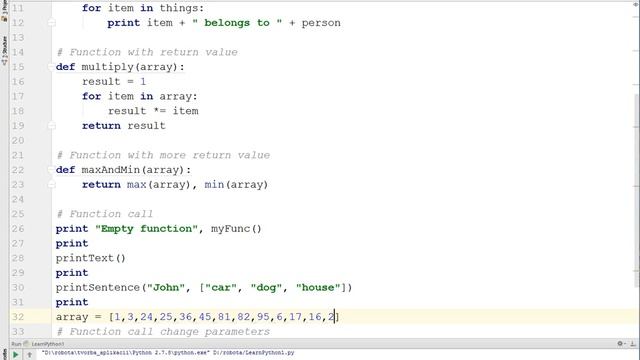Click the word 'myFunc()' on line 26

[236, 229]
